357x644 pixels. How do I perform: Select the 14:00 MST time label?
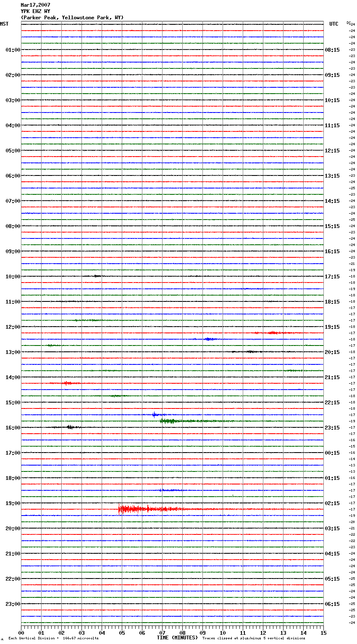point(13,377)
